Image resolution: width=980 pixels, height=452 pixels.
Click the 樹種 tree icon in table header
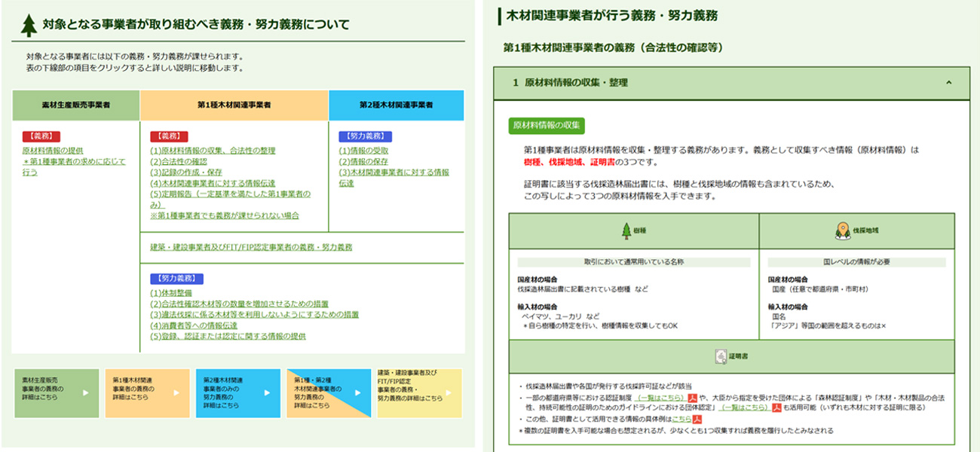click(625, 231)
